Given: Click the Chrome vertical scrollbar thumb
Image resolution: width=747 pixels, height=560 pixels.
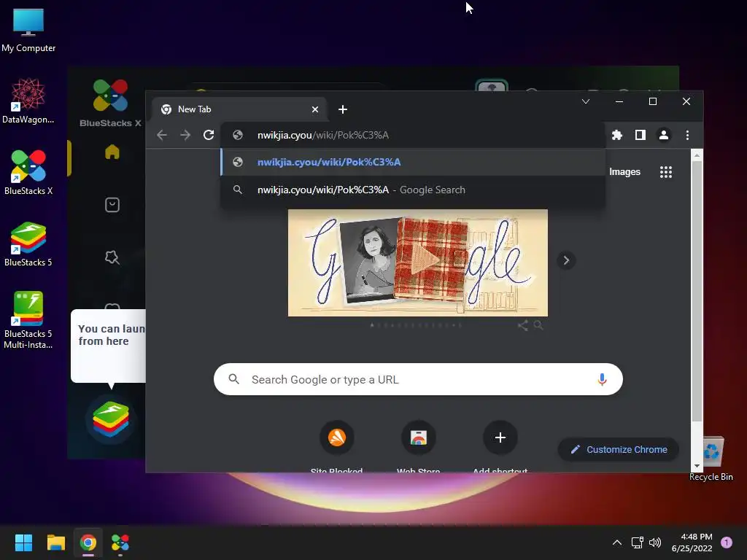Looking at the screenshot, I should click(x=697, y=292).
